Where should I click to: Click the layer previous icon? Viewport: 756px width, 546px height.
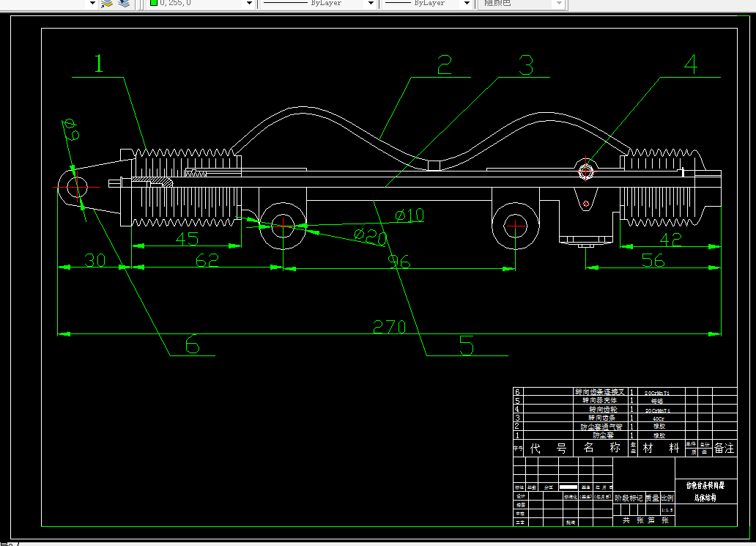pyautogui.click(x=124, y=4)
